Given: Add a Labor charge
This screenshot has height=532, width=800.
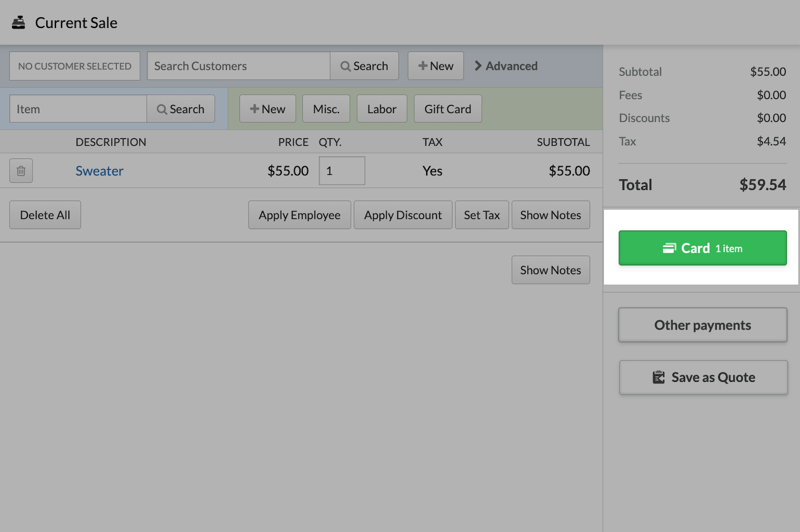Looking at the screenshot, I should pos(382,109).
